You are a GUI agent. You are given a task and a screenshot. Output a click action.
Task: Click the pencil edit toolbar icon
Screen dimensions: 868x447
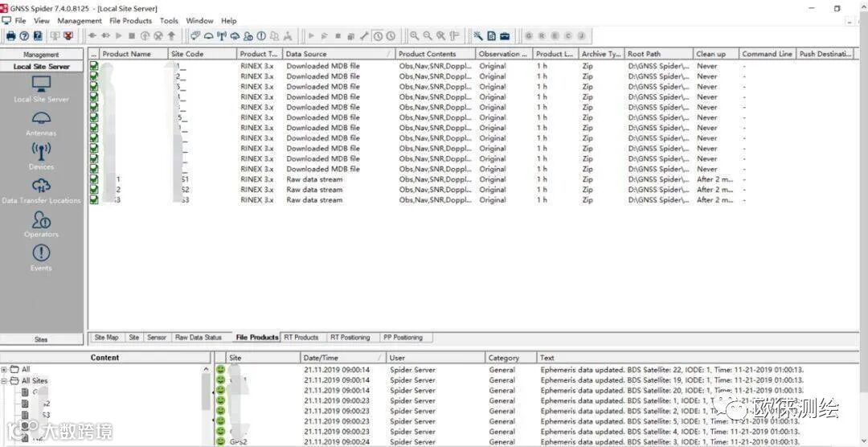(364, 36)
